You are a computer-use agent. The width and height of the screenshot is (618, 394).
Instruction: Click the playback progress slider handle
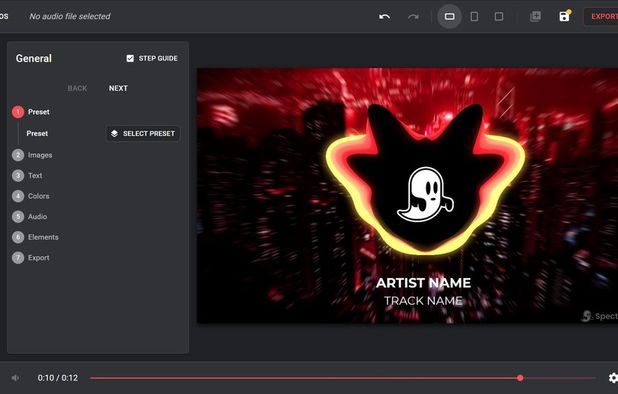[x=520, y=378]
